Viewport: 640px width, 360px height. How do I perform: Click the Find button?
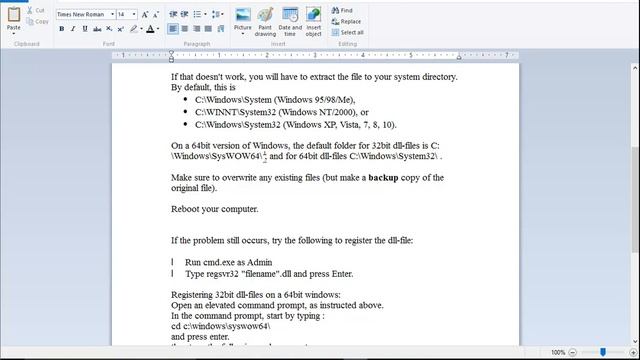(342, 10)
